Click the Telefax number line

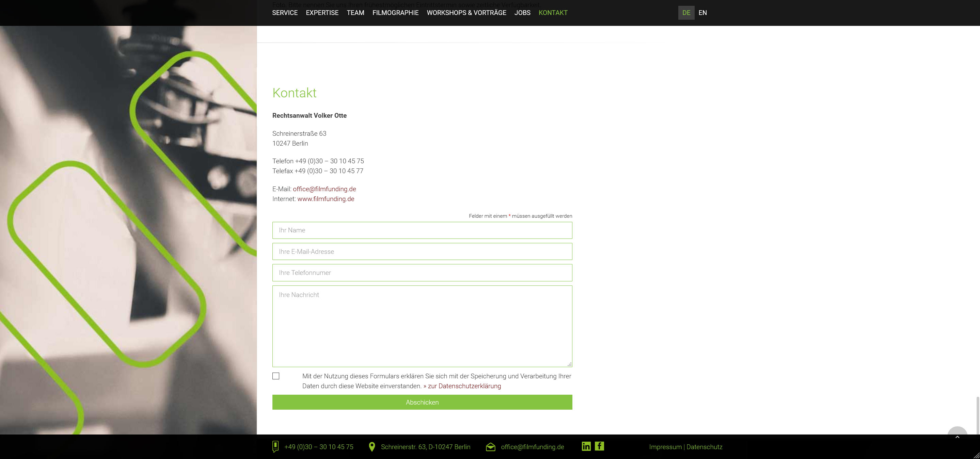click(x=318, y=171)
